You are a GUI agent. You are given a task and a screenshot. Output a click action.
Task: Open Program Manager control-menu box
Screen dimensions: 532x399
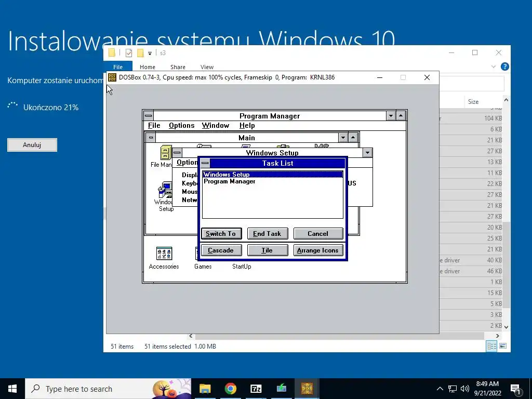pos(149,116)
